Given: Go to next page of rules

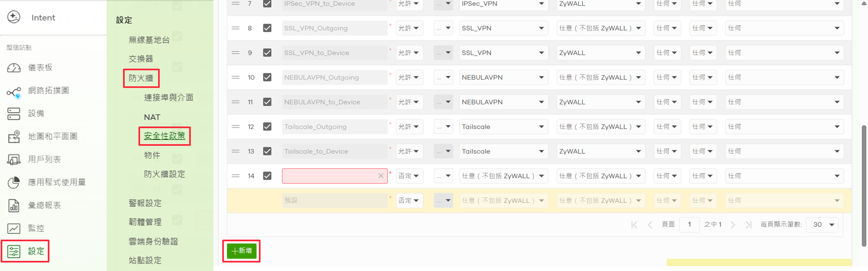Looking at the screenshot, I should click(x=733, y=225).
